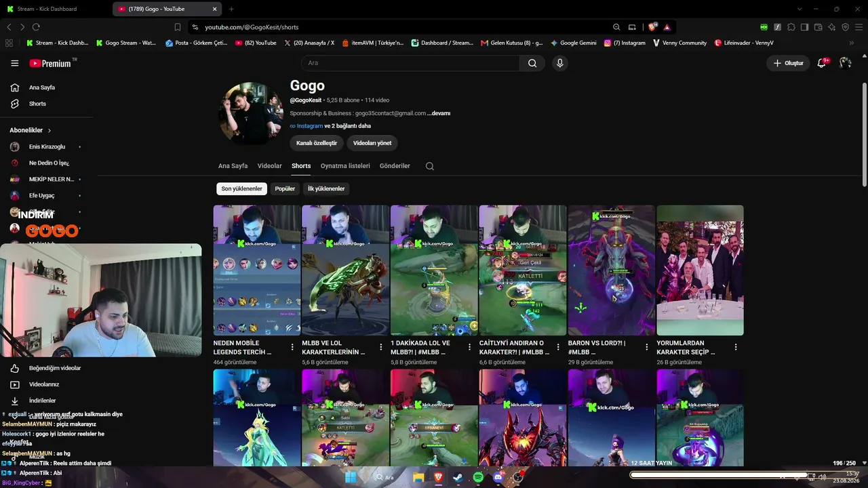Image resolution: width=868 pixels, height=488 pixels.
Task: Open Leo AI sparkle icon
Action: click(x=831, y=27)
